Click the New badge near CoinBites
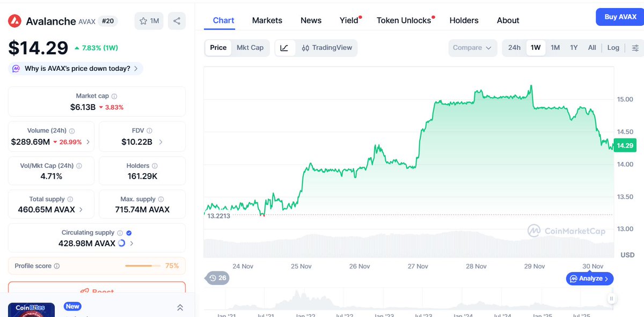Image resolution: width=644 pixels, height=317 pixels. (x=72, y=307)
